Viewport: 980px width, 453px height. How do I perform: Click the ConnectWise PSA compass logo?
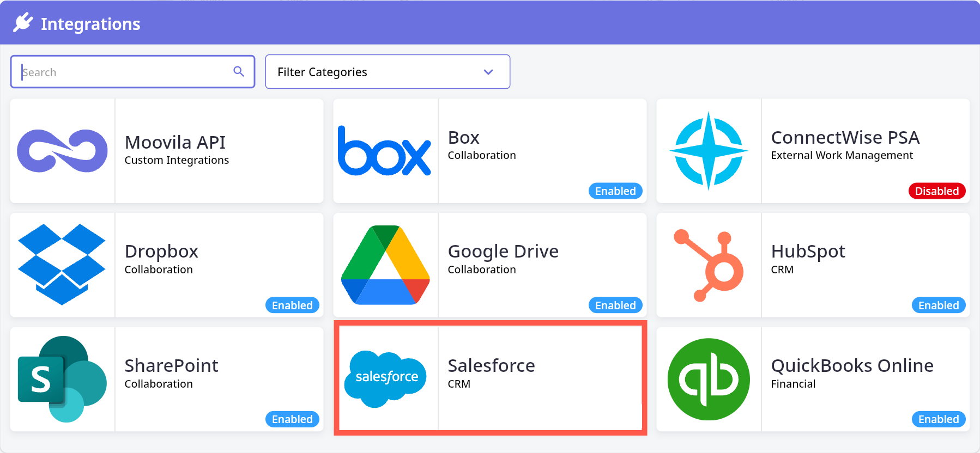tap(708, 151)
